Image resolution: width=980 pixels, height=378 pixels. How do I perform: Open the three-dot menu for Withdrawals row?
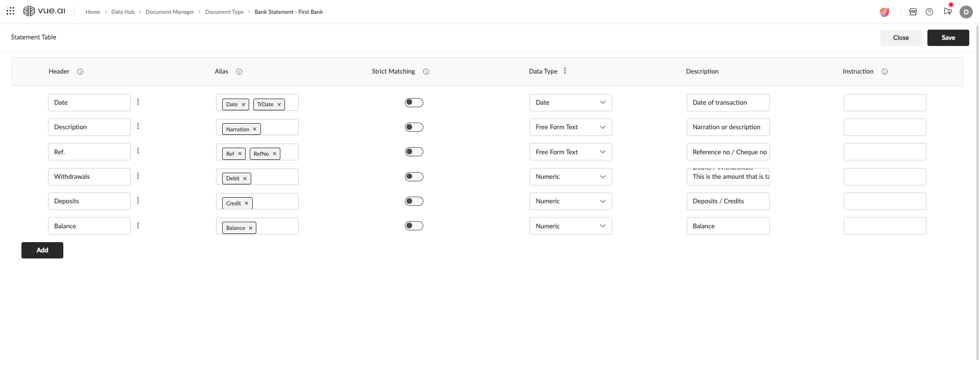(138, 176)
